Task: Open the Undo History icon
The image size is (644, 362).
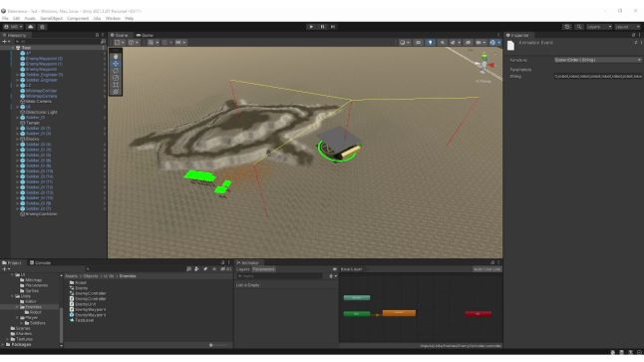Action: [567, 27]
